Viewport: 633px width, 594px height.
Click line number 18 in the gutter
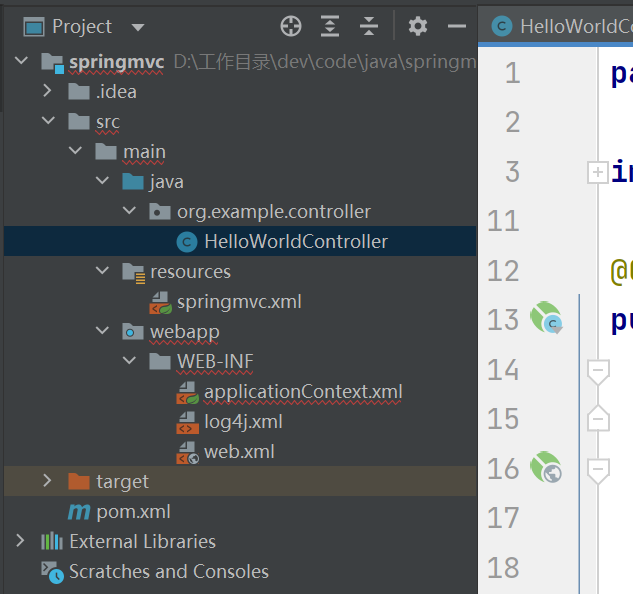[503, 568]
